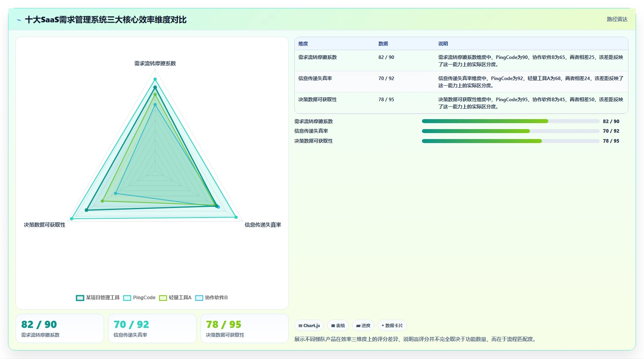Click the 82 / 90 value beside progress bar

611,121
